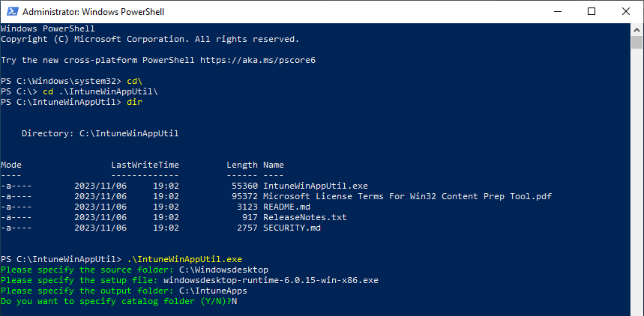This screenshot has height=316, width=644.
Task: Click the scrollbar up arrow
Action: click(637, 29)
